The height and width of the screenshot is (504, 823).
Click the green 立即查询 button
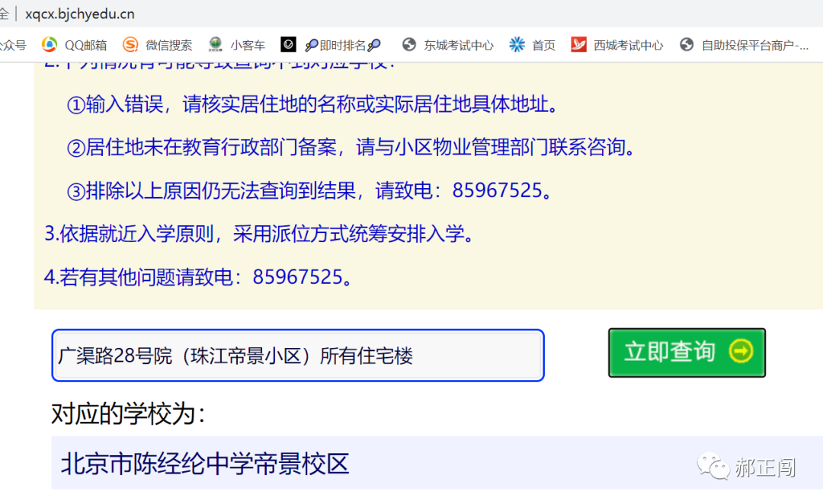coord(687,352)
